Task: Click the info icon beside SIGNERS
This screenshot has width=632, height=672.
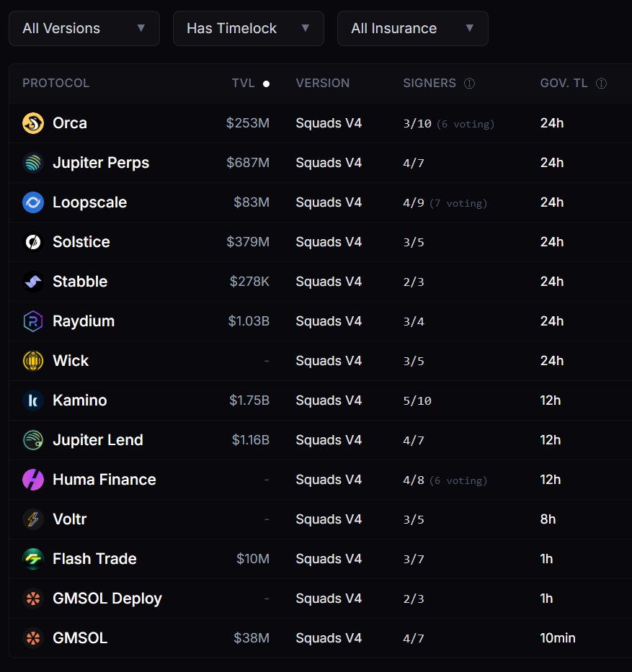Action: [x=470, y=83]
